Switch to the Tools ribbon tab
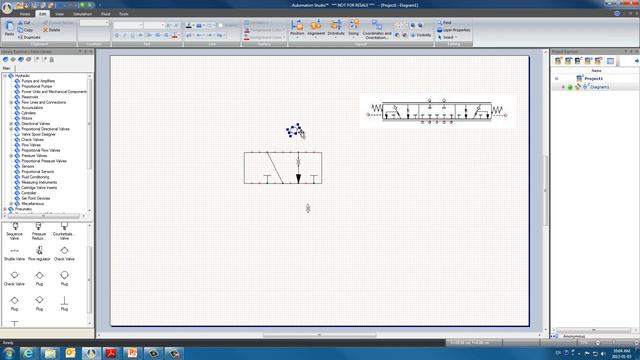Screen dimensions: 640x360 tap(123, 14)
